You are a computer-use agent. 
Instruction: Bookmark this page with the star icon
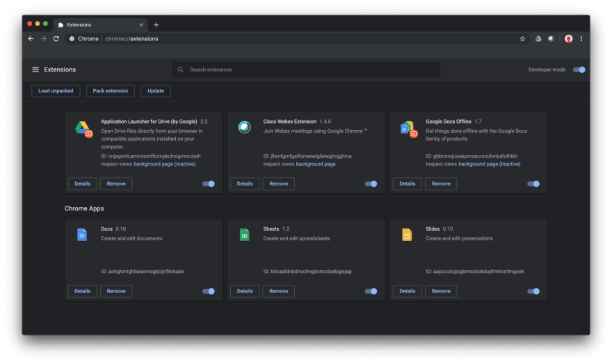(x=522, y=39)
